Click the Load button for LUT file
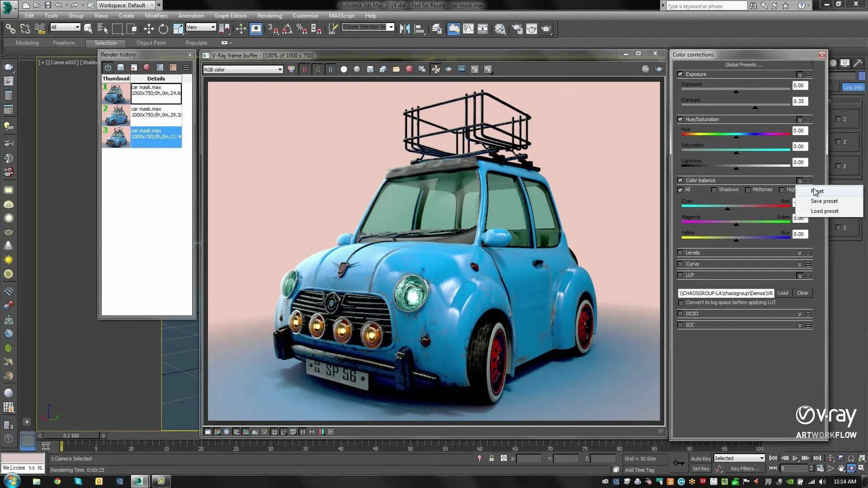 783,293
